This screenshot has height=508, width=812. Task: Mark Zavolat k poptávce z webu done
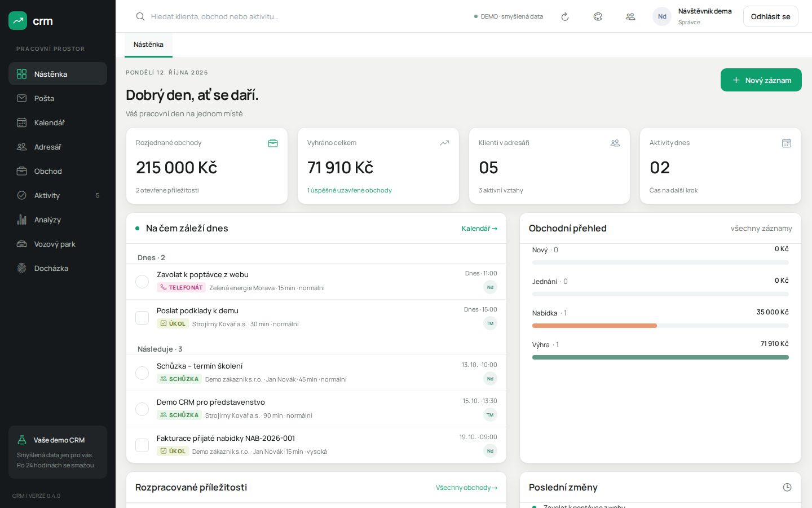click(x=142, y=281)
